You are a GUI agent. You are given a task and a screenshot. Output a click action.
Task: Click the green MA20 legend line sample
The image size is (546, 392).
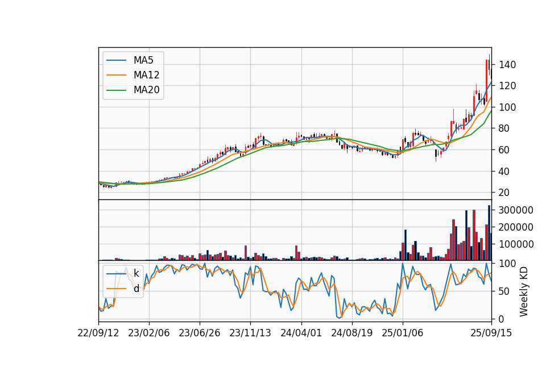pyautogui.click(x=116, y=90)
